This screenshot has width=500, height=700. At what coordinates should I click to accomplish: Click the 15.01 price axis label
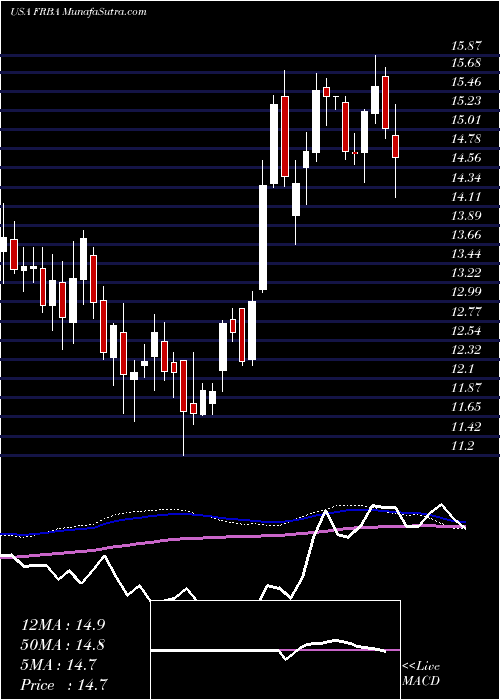pos(466,120)
